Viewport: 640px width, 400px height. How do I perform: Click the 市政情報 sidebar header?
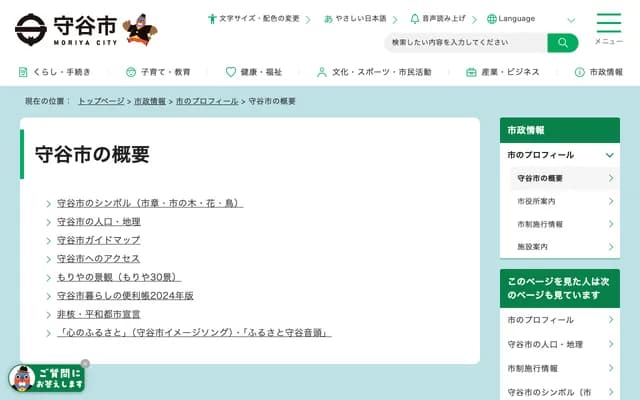pyautogui.click(x=560, y=130)
